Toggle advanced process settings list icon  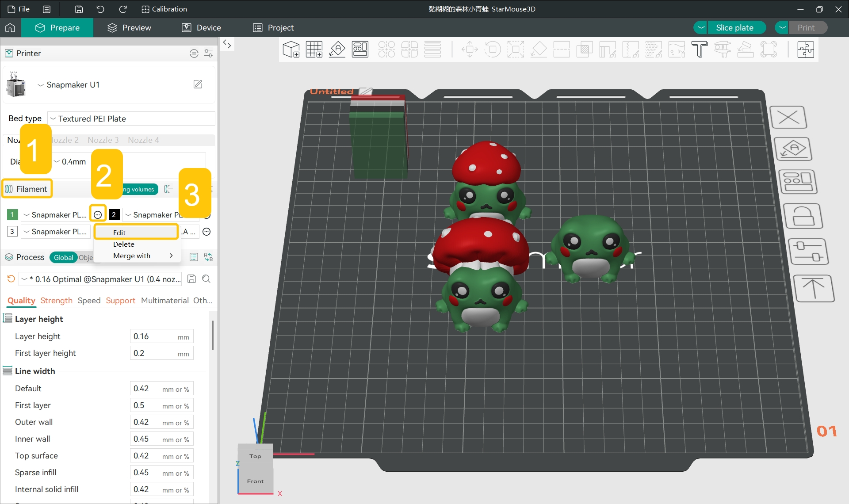pos(194,257)
